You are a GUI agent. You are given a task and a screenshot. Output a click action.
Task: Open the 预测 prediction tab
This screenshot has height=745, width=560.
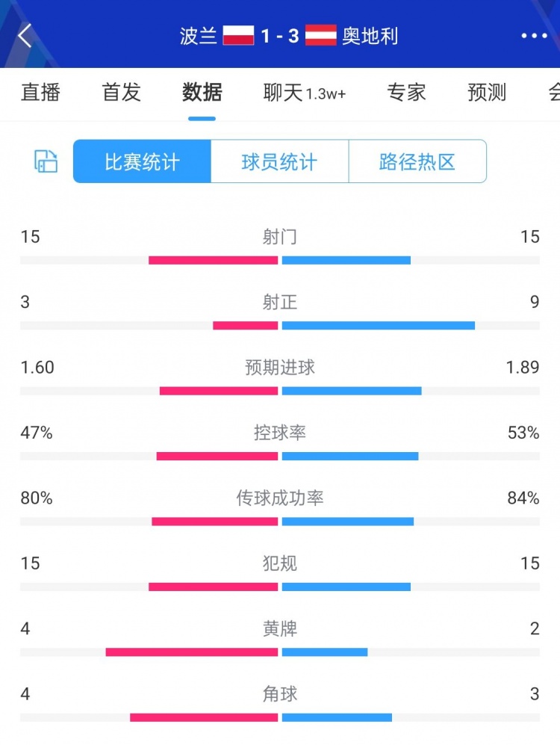(486, 92)
